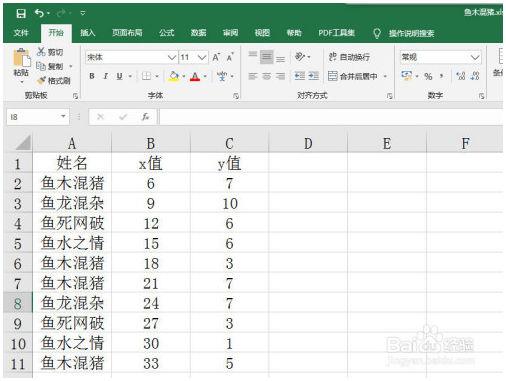Open the 帮助 tab
This screenshot has width=506, height=381.
pyautogui.click(x=294, y=33)
